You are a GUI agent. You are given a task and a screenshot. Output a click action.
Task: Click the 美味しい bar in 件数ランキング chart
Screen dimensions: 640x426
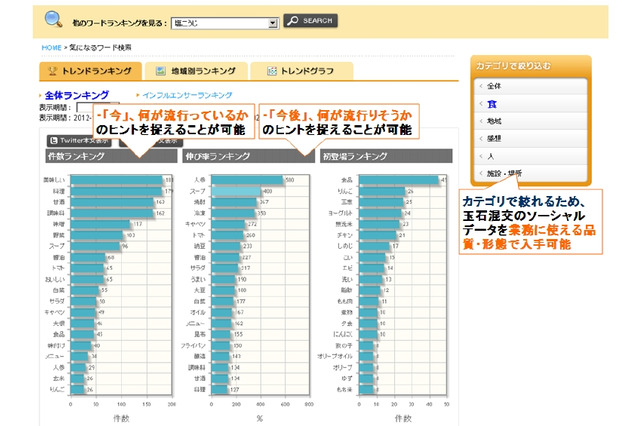(x=117, y=180)
